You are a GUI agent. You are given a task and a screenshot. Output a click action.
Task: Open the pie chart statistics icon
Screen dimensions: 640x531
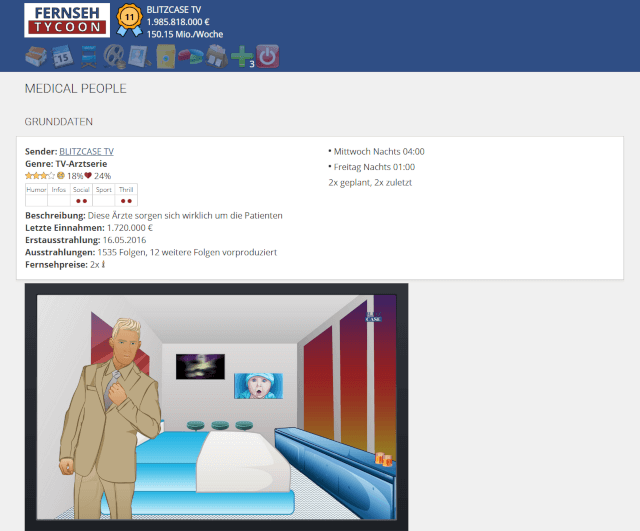click(x=191, y=56)
